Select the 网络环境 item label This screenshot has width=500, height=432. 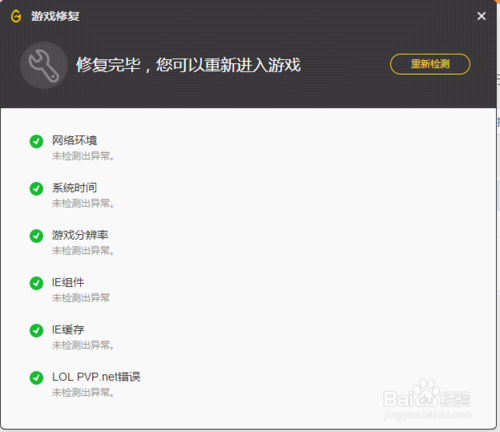74,140
